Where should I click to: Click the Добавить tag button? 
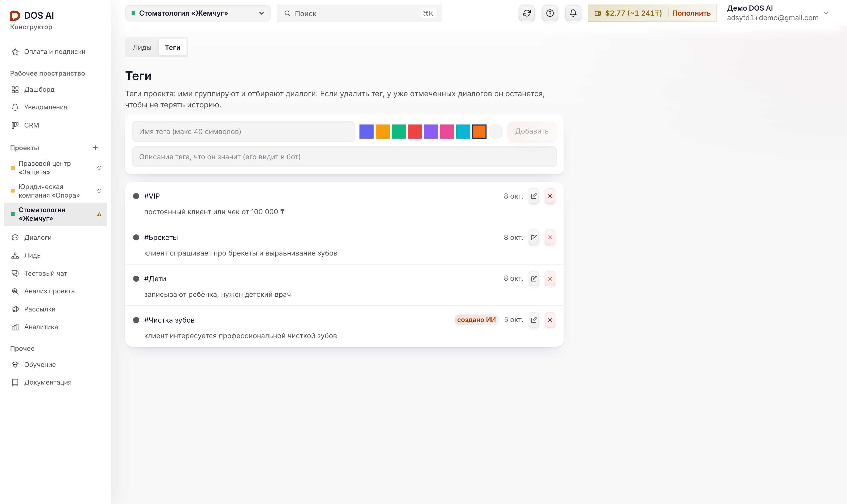click(532, 132)
